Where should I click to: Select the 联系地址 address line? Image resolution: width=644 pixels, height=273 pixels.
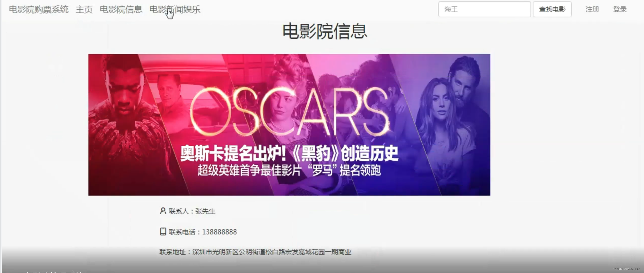(x=255, y=252)
